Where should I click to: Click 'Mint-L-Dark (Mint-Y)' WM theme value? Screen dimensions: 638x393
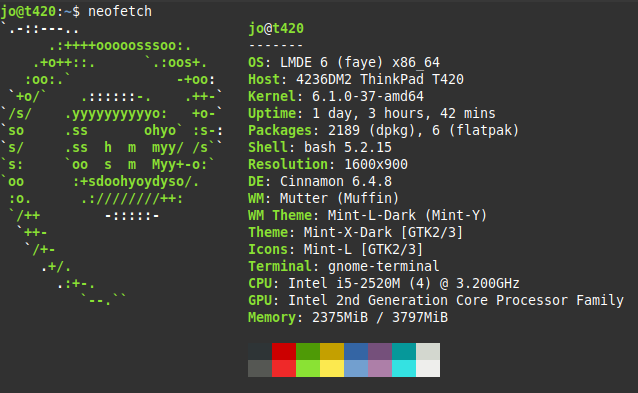[x=408, y=215]
